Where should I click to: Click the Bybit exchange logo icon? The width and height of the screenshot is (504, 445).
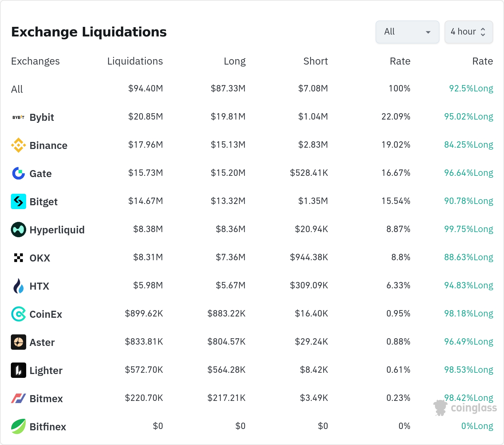coord(19,117)
